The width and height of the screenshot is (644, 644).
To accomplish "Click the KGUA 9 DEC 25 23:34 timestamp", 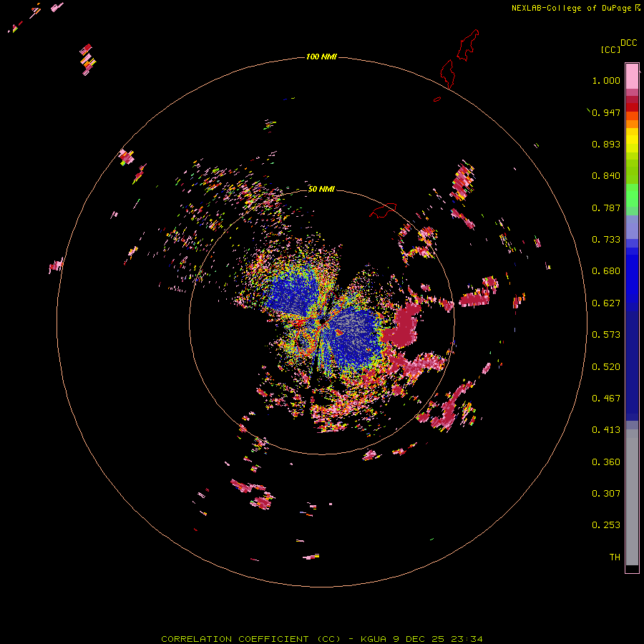I will pyautogui.click(x=421, y=639).
